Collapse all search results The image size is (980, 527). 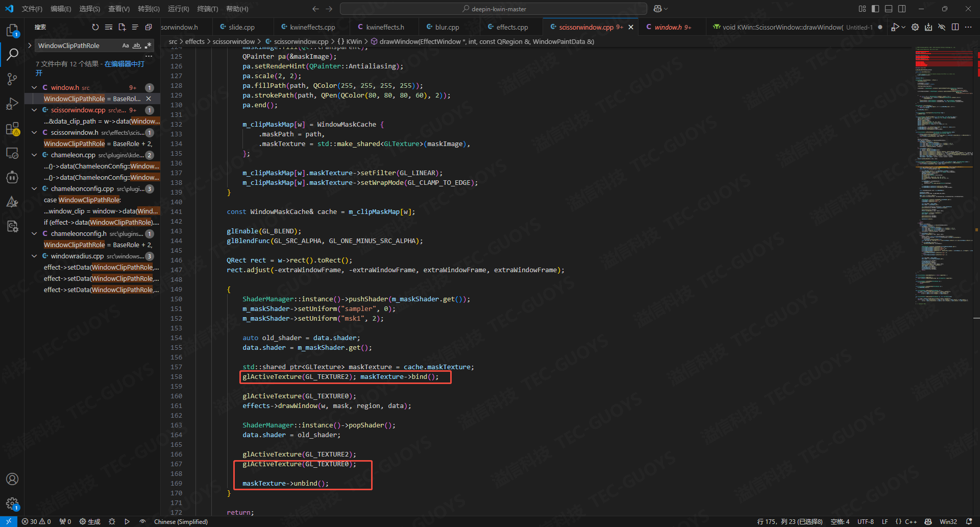tap(149, 27)
